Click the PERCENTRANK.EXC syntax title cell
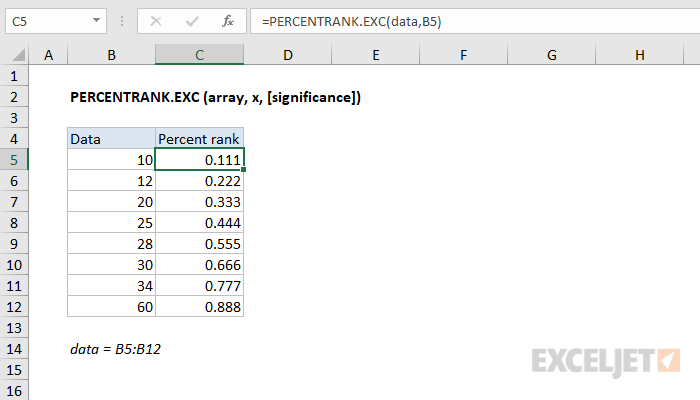This screenshot has width=700, height=400. click(215, 97)
